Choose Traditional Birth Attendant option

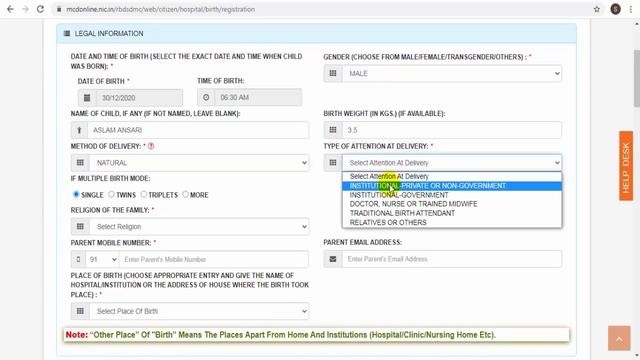(452, 213)
